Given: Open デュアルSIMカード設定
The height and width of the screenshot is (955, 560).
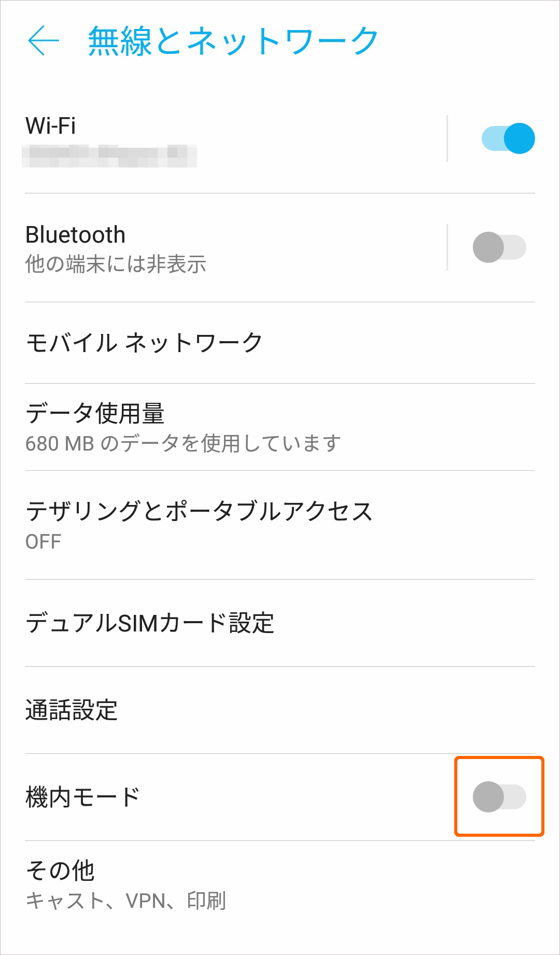Looking at the screenshot, I should [280, 623].
